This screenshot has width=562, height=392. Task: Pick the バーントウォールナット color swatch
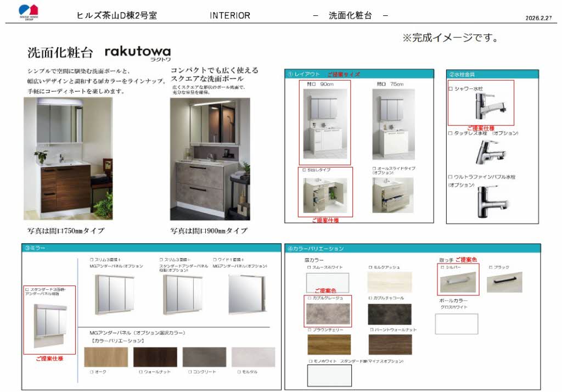pyautogui.click(x=390, y=344)
